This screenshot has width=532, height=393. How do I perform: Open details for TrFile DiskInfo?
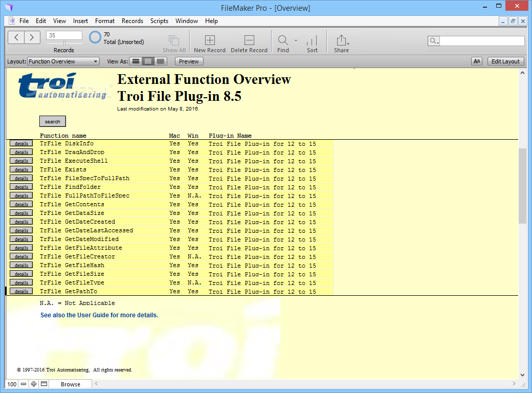[x=21, y=144]
